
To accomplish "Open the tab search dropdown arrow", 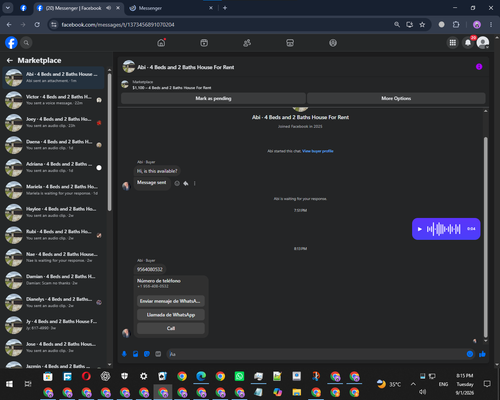I will coord(8,8).
